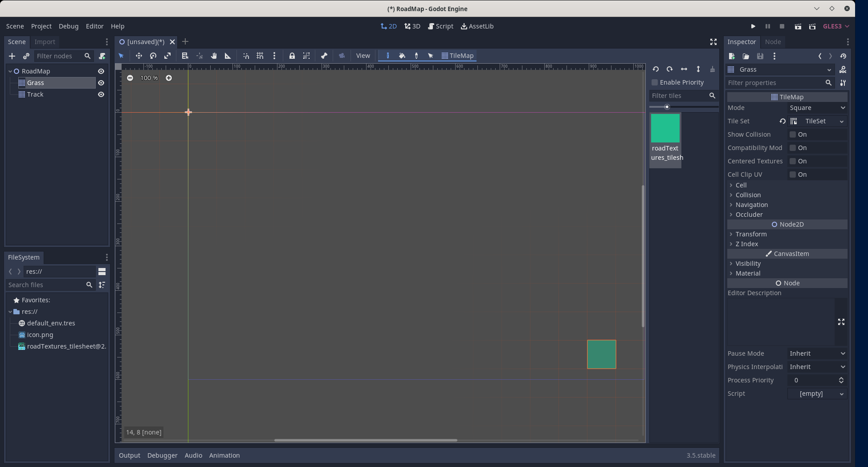The height and width of the screenshot is (467, 868).
Task: Create a new resource in the Inspector
Action: [x=731, y=57]
